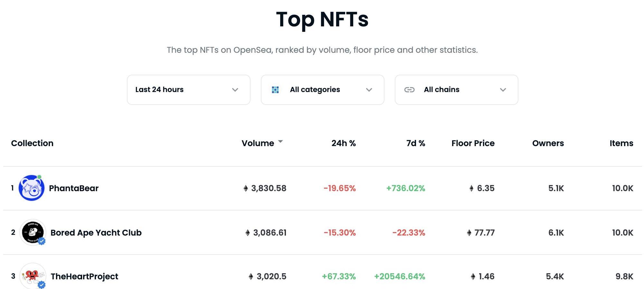Click the chain link icon beside All chains
Image resolution: width=644 pixels, height=289 pixels.
409,90
